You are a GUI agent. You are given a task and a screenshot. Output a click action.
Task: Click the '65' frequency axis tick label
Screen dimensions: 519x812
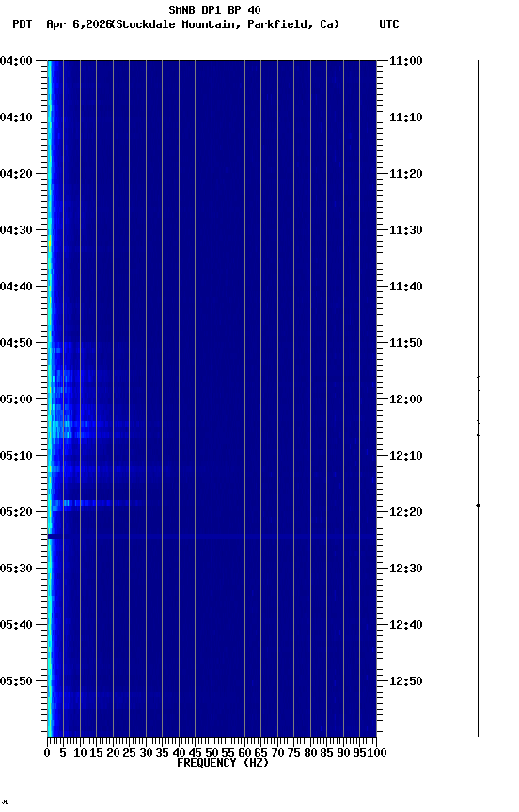[x=260, y=753]
